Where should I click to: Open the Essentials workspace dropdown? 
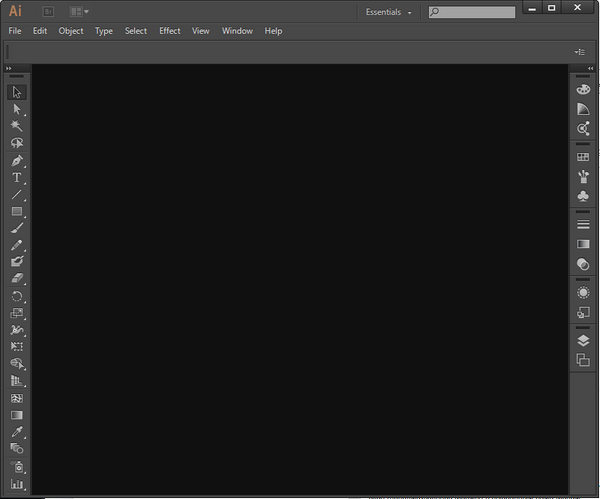[389, 12]
